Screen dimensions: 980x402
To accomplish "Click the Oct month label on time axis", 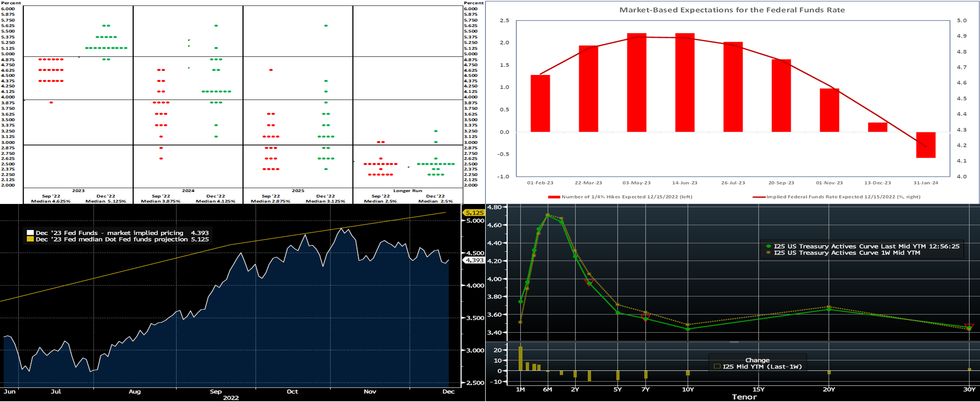I will click(x=292, y=392).
